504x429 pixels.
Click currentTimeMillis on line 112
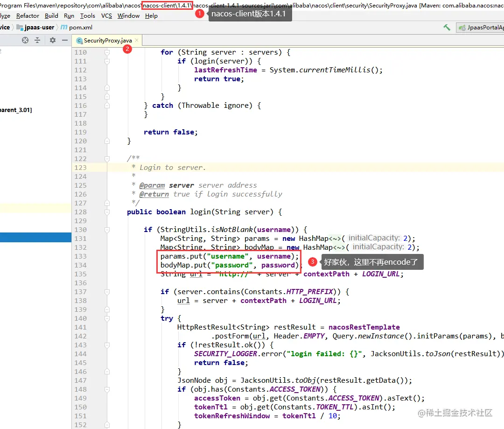click(335, 70)
